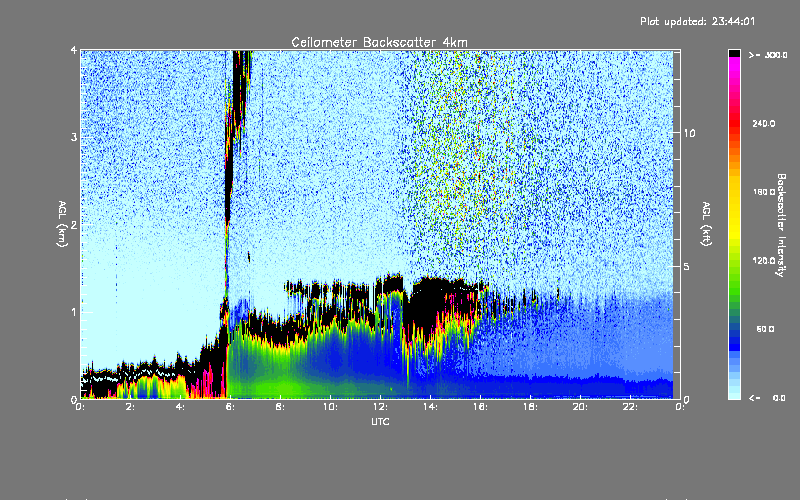Select the '10:' UTC tick label
Image resolution: width=800 pixels, height=500 pixels.
coord(330,407)
